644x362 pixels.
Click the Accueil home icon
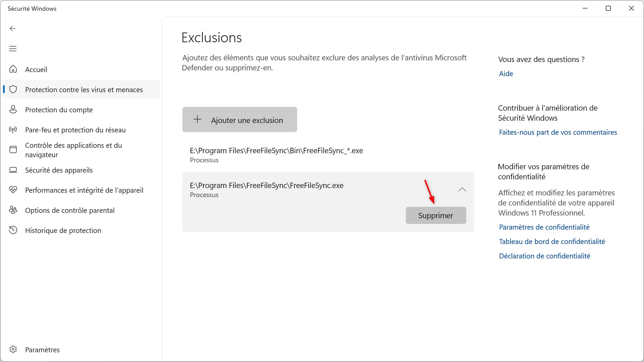click(13, 69)
